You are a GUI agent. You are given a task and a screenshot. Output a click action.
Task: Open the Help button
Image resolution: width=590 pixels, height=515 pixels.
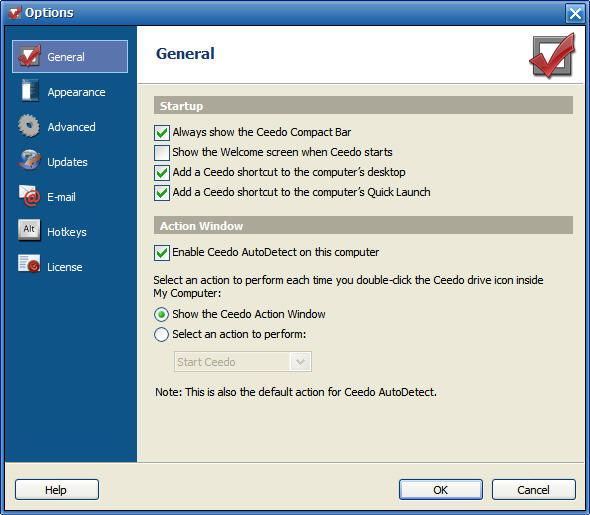[x=57, y=490]
